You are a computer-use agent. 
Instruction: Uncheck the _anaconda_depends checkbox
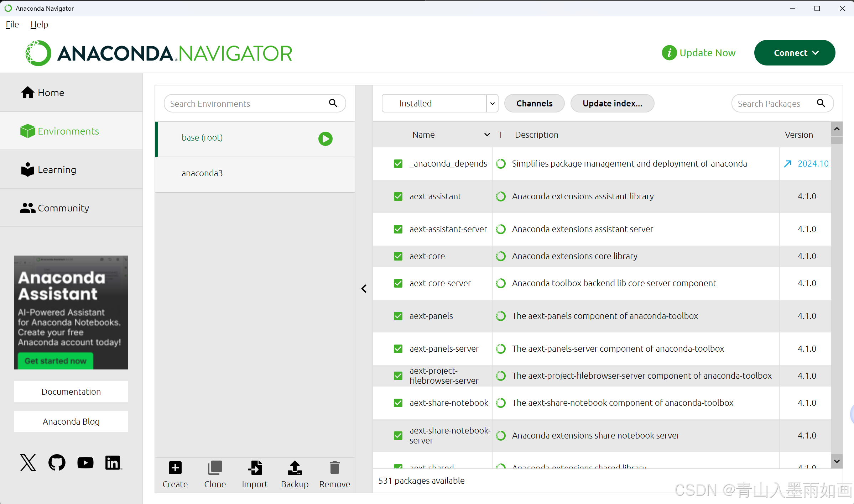pyautogui.click(x=398, y=164)
